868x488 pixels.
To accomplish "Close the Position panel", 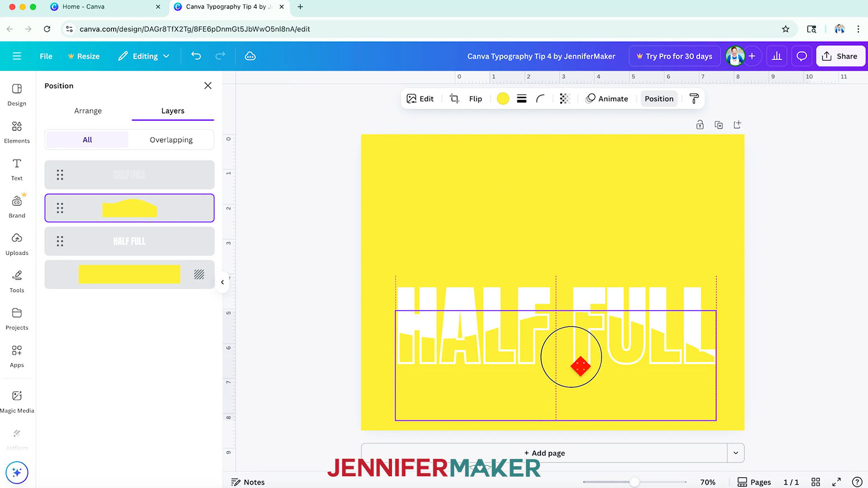I will pos(208,86).
